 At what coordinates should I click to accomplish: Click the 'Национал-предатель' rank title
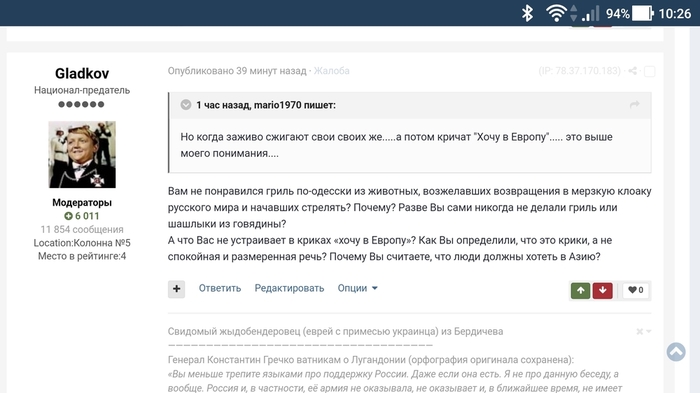(x=82, y=90)
